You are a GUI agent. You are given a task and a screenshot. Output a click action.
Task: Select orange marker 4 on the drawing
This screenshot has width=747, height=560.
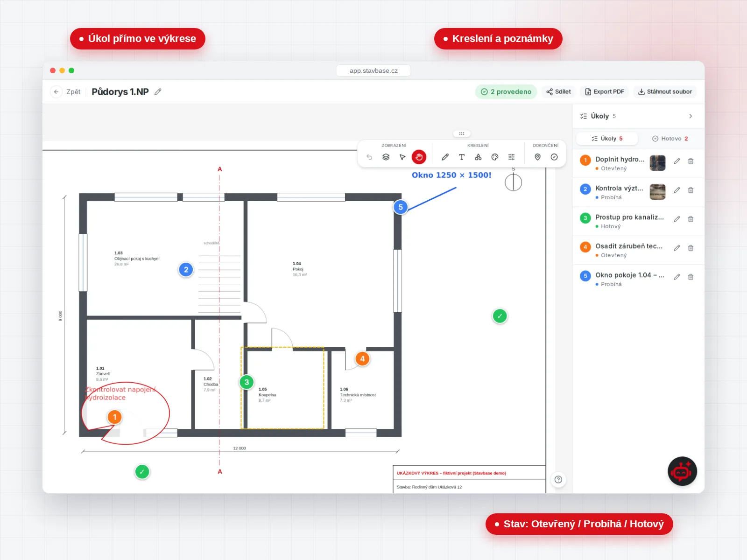[x=362, y=359]
